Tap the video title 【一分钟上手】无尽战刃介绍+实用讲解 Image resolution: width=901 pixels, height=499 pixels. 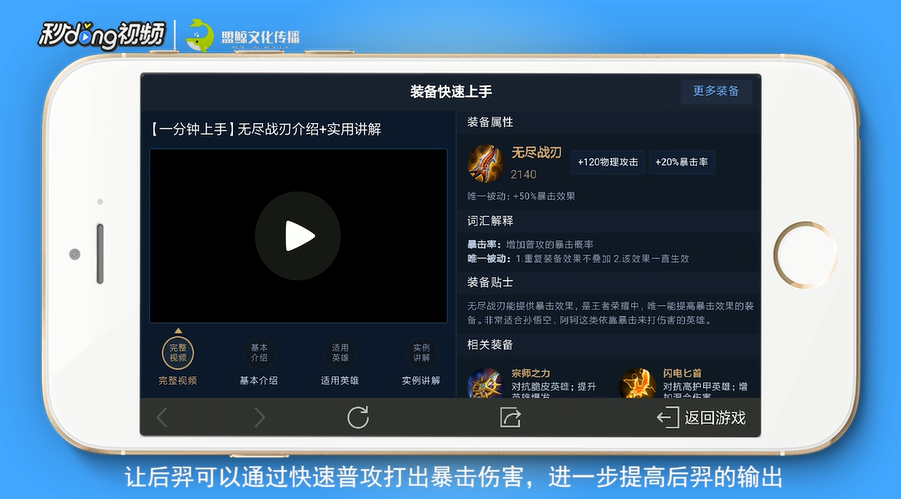point(265,129)
